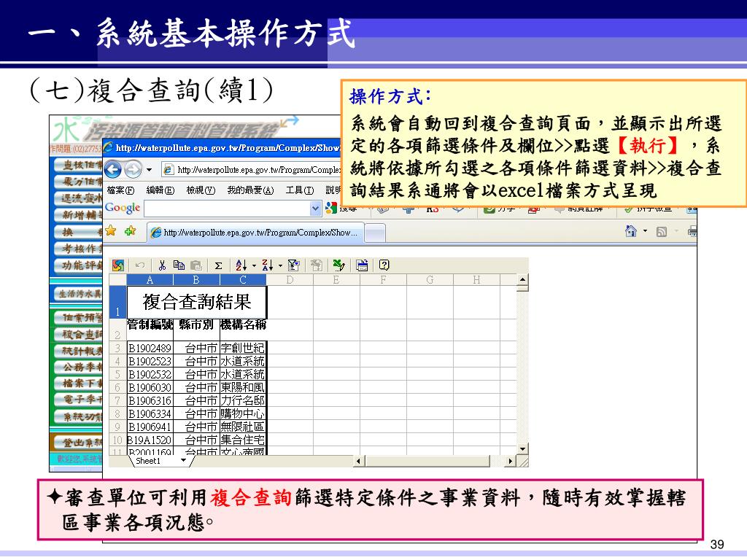The height and width of the screenshot is (560, 747).
Task: Open the Home button dropdown arrow
Action: pos(645,231)
